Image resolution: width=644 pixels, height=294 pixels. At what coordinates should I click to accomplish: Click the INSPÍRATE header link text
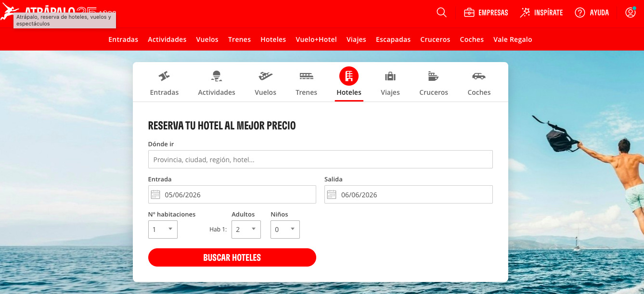(549, 13)
